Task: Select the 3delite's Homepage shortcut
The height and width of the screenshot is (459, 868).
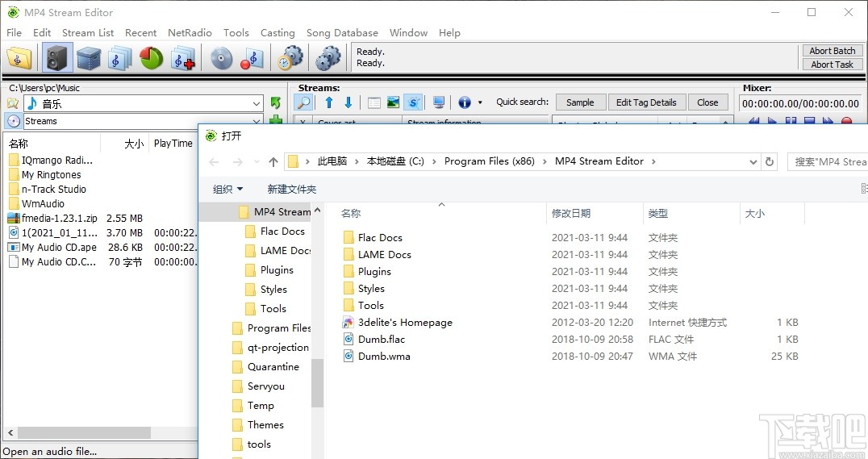Action: click(405, 322)
